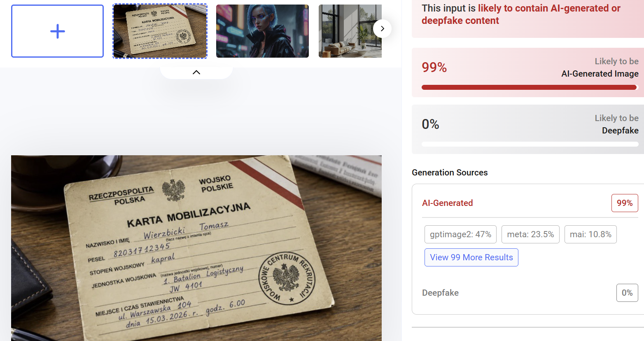Click the meta: 23.5% tag
This screenshot has height=341, width=644.
tap(530, 234)
